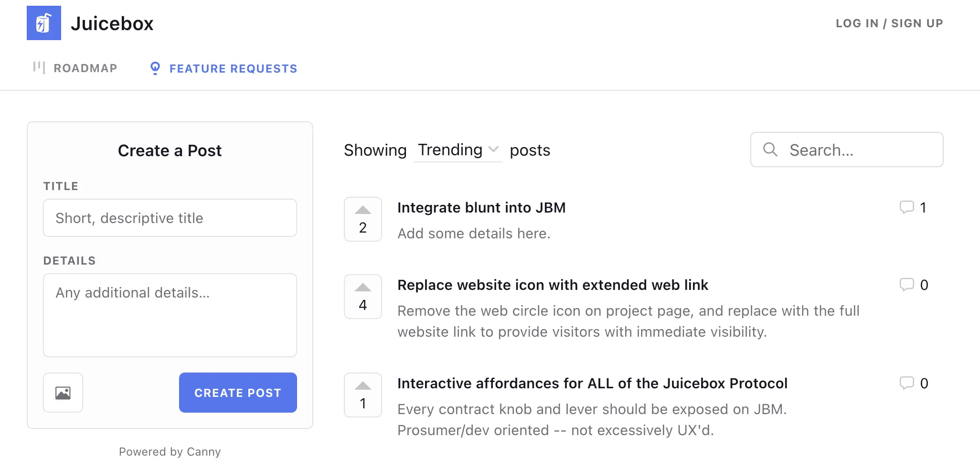Follow the 'Powered by Canny' link

[170, 452]
